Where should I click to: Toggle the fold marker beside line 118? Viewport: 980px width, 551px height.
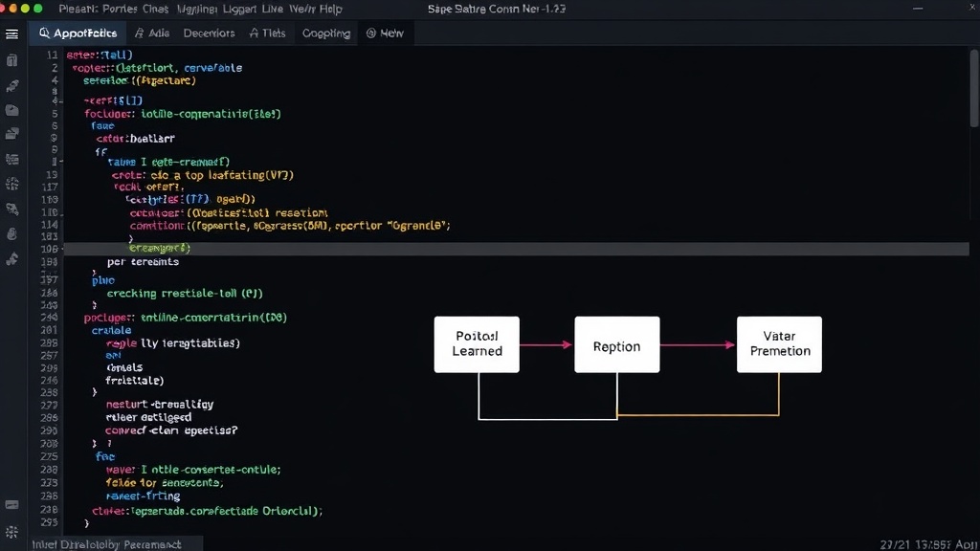coord(62,213)
